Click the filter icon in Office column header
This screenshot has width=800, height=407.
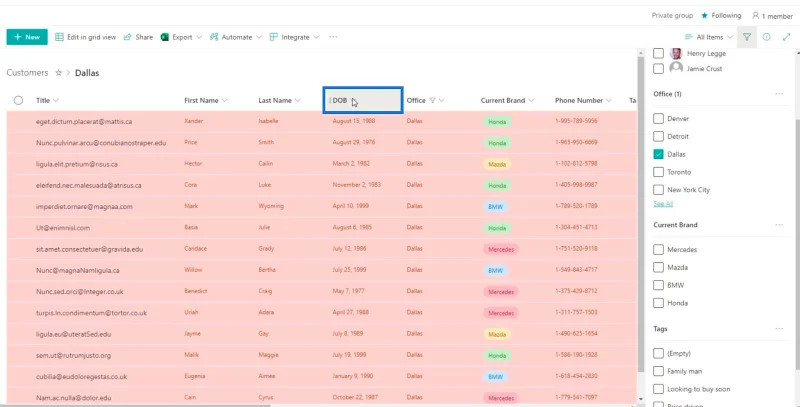tap(433, 100)
